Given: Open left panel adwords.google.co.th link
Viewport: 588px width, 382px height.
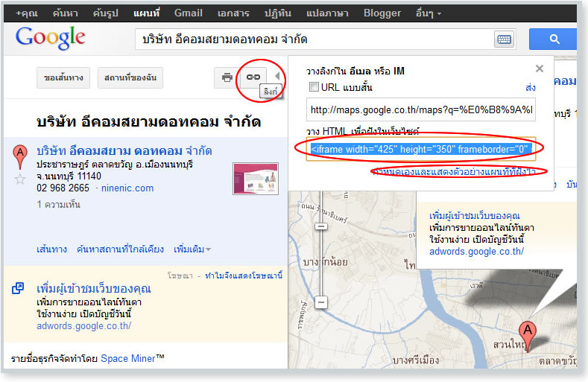Looking at the screenshot, I should [83, 325].
